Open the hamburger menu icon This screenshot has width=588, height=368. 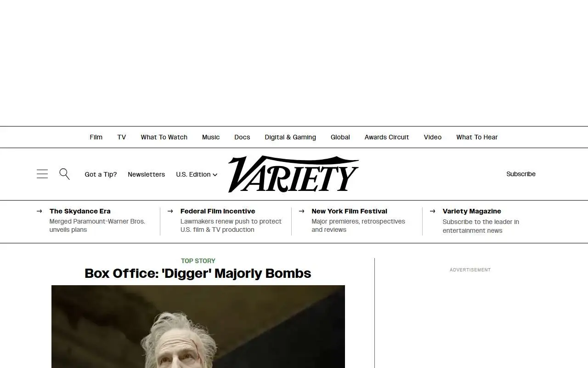(42, 174)
